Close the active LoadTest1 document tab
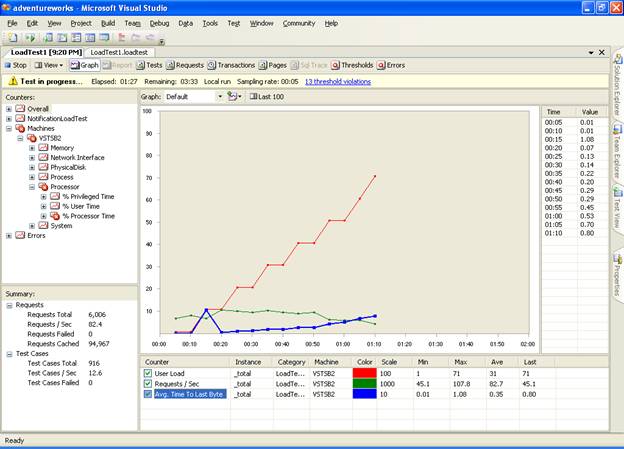The image size is (624, 449). [602, 52]
